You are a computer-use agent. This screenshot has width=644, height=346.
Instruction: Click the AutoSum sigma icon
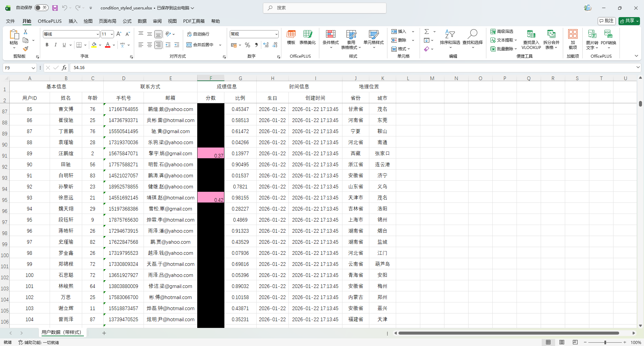427,32
